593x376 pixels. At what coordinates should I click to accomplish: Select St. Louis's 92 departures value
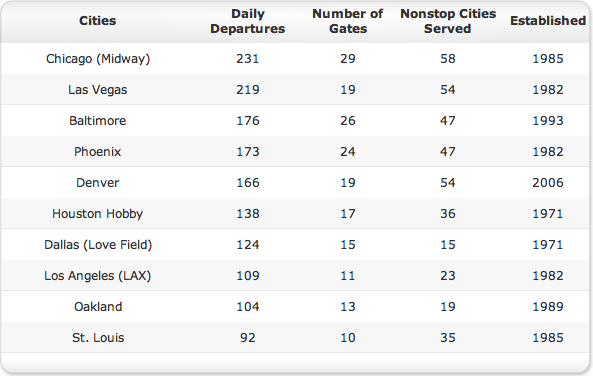click(x=248, y=338)
